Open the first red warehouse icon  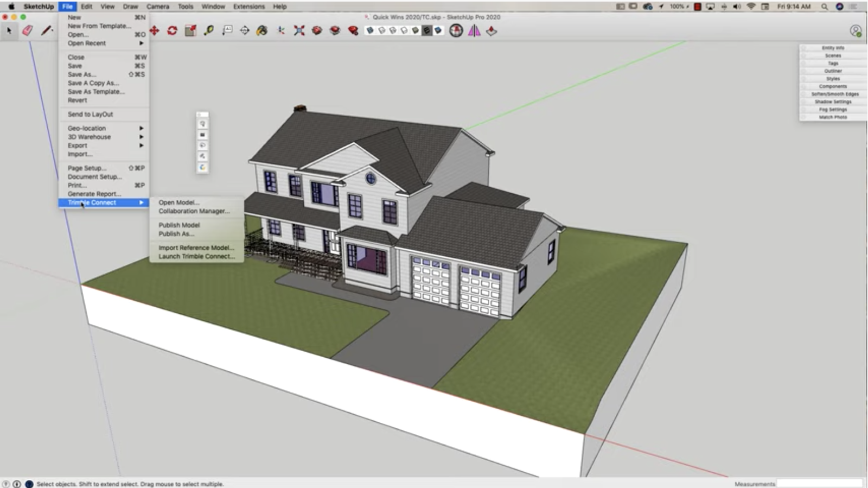pos(317,31)
